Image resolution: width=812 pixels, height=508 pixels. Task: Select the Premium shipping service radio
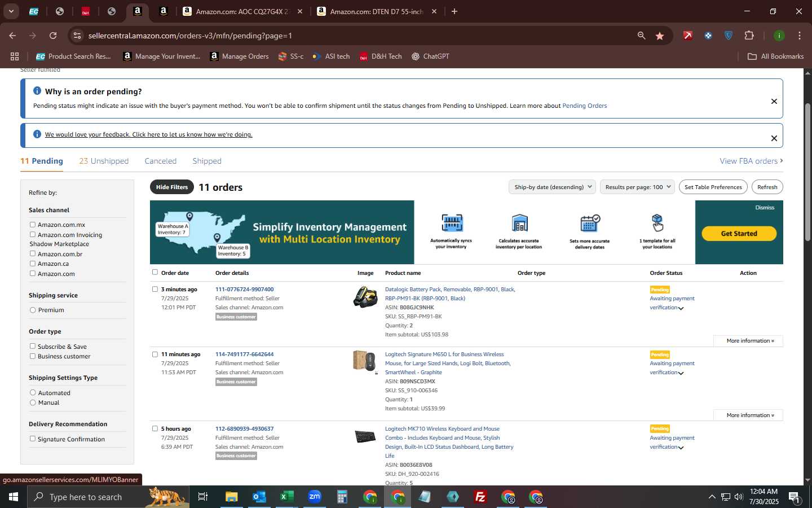[x=33, y=310]
